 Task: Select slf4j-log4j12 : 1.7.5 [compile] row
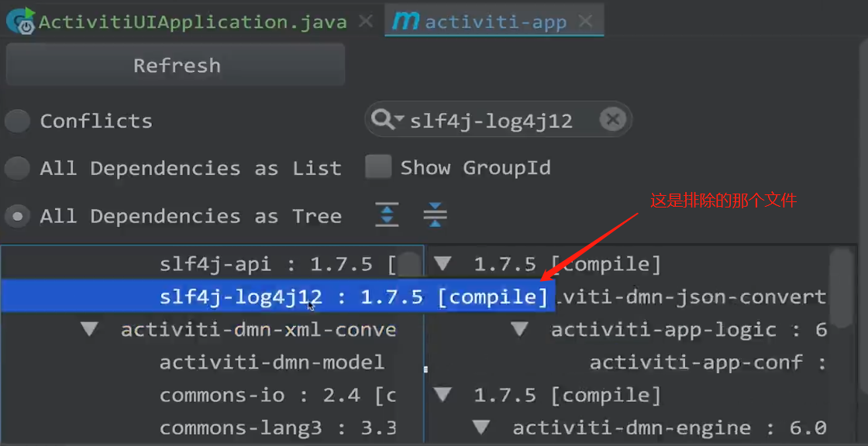(277, 297)
